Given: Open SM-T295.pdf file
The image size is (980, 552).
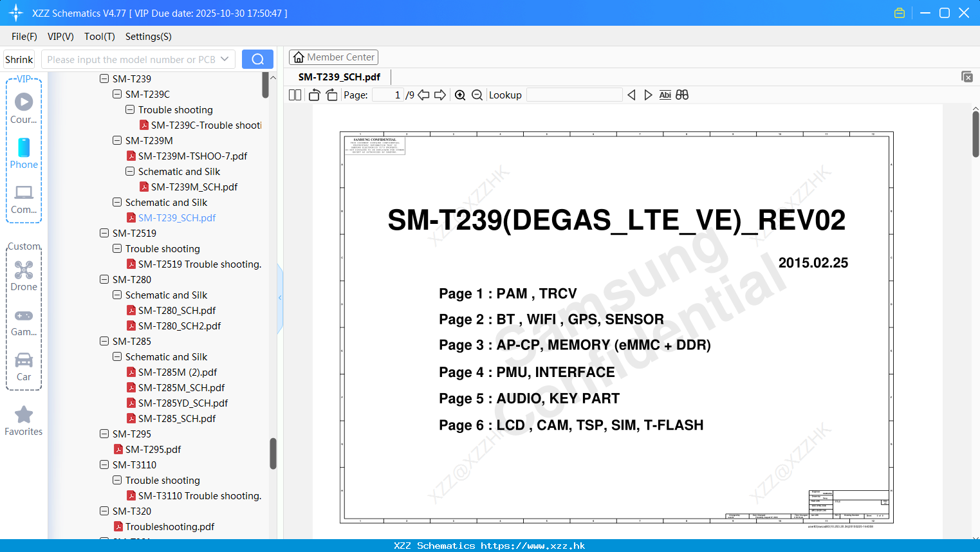Looking at the screenshot, I should (153, 449).
